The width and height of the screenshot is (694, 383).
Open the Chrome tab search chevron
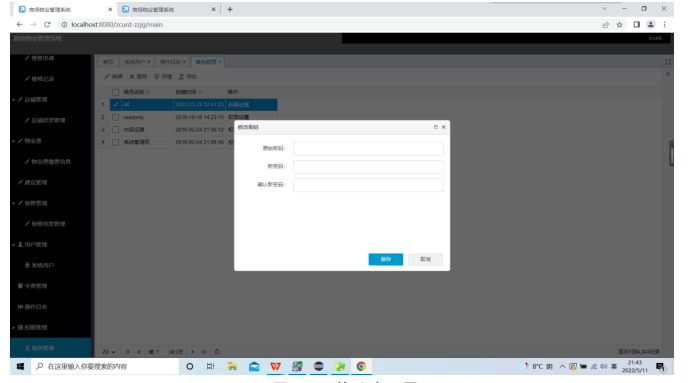(x=604, y=9)
